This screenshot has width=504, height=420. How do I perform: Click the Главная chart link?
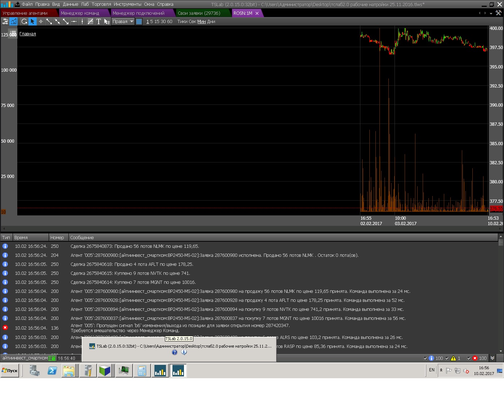point(28,34)
